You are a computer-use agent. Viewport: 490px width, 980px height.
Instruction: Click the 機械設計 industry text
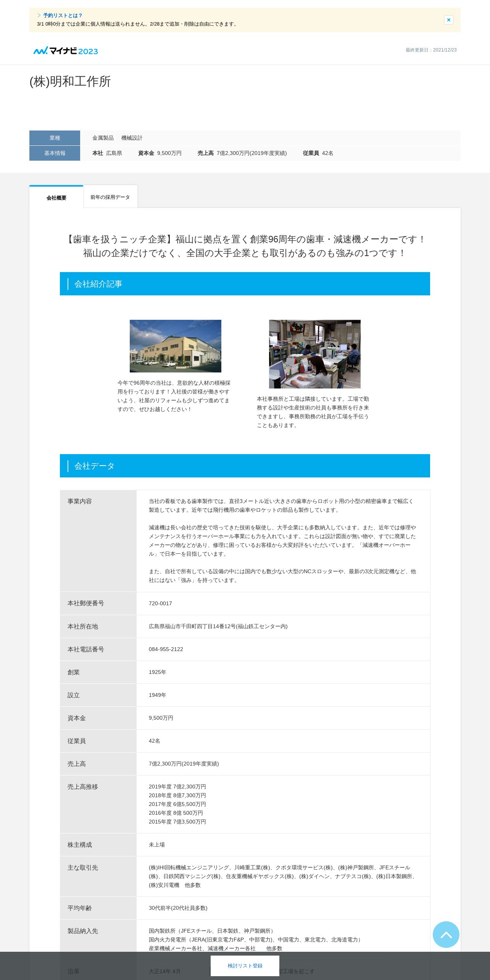[132, 138]
